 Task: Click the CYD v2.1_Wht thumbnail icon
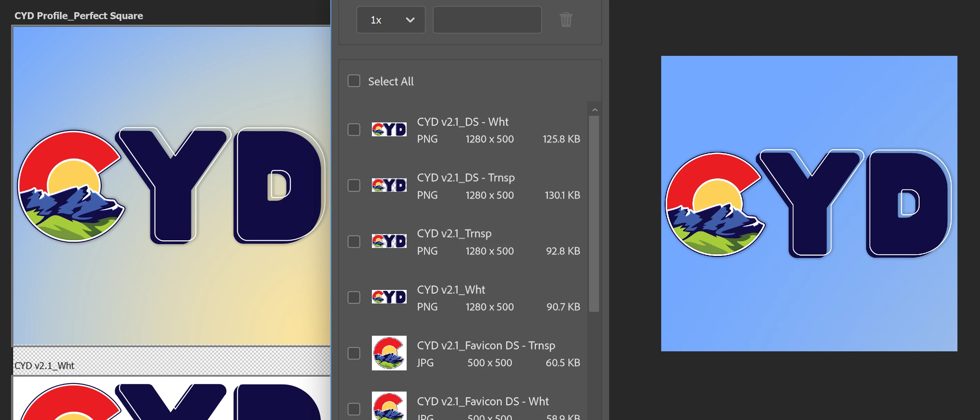click(389, 297)
